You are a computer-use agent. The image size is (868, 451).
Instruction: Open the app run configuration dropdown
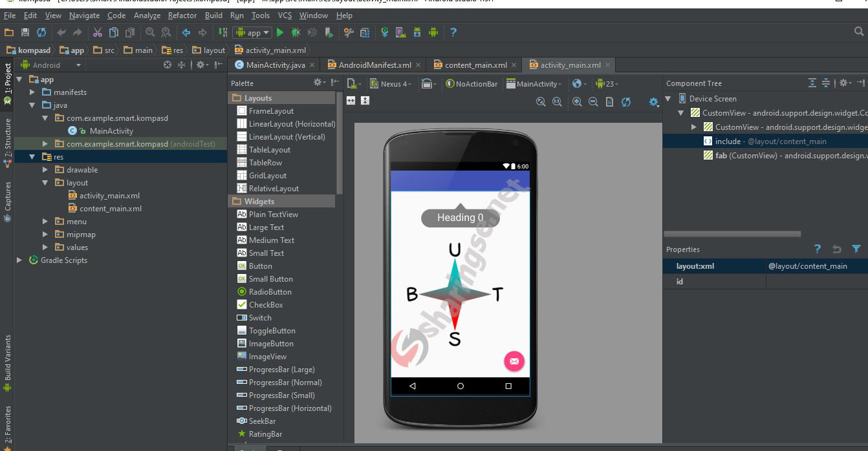[x=252, y=32]
